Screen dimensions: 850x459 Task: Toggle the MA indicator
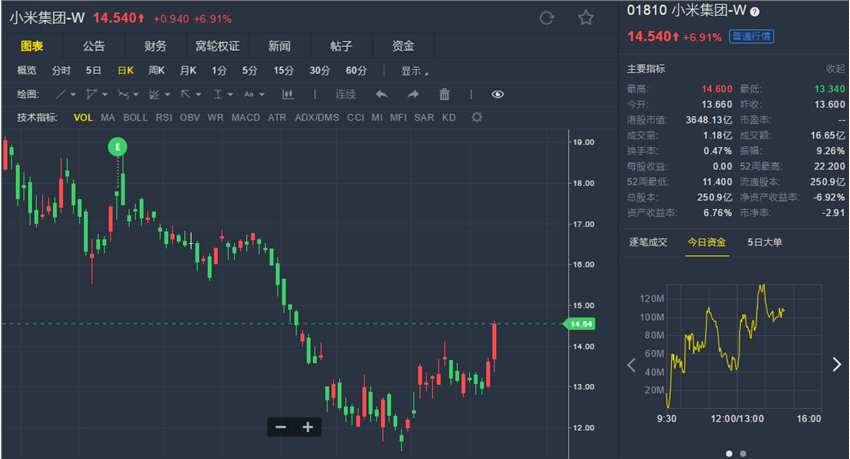107,118
